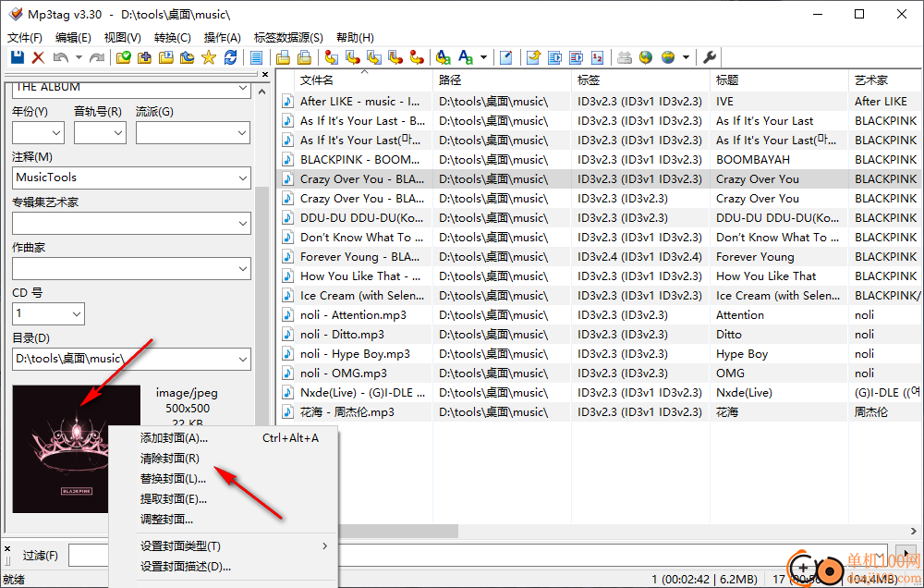This screenshot has width=924, height=588.
Task: Expand the 作曲家 composer combo box
Action: click(243, 269)
